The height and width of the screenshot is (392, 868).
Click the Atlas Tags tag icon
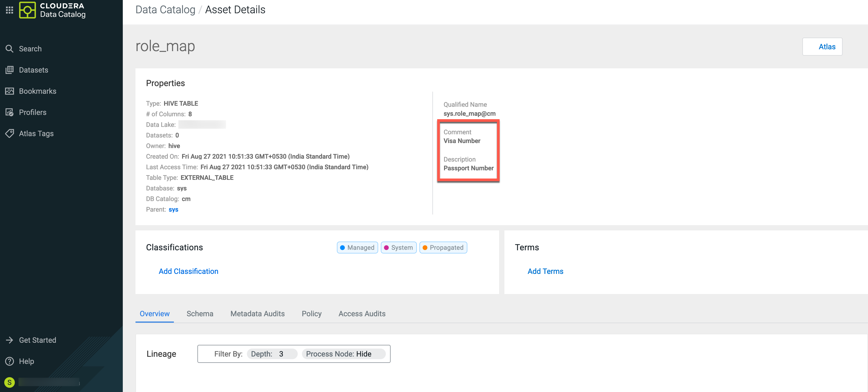(10, 133)
